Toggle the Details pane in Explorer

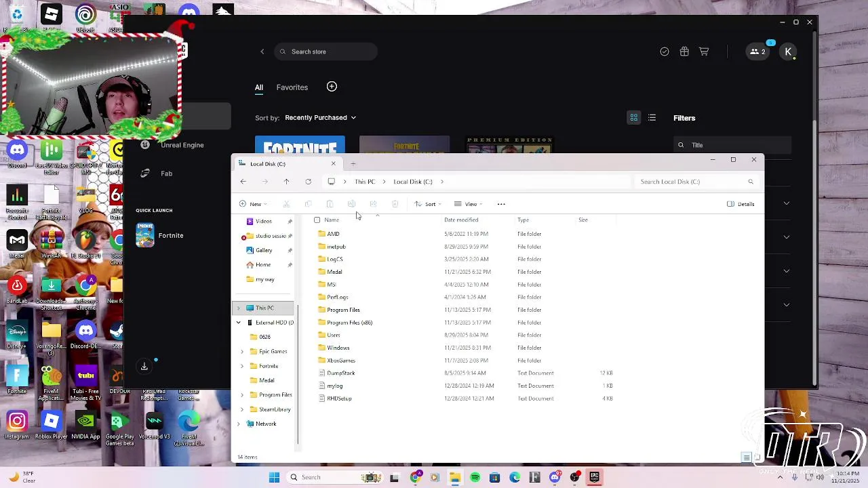click(741, 204)
